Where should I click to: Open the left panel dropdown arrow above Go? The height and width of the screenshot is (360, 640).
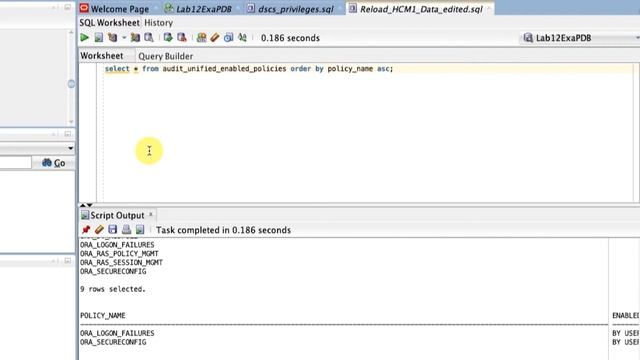(x=71, y=148)
